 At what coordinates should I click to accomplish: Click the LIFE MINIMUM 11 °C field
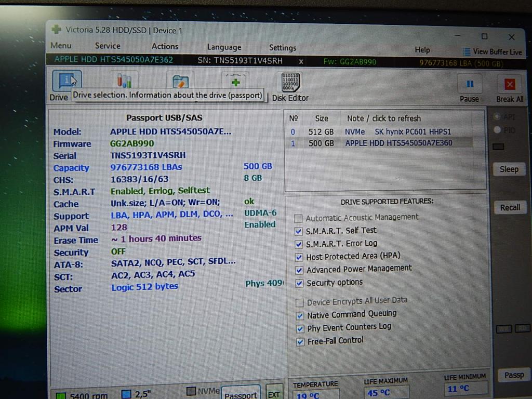(x=466, y=388)
